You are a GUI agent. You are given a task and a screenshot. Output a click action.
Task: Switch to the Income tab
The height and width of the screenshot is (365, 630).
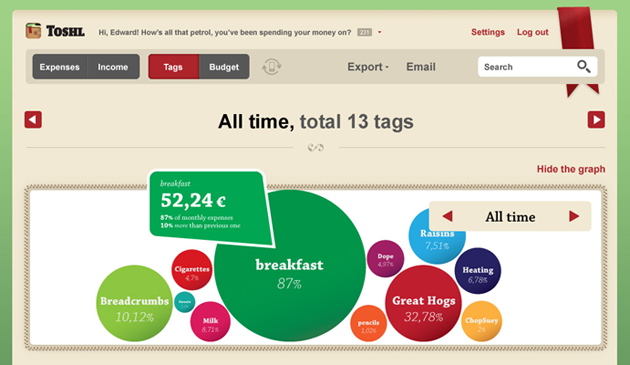pyautogui.click(x=113, y=67)
